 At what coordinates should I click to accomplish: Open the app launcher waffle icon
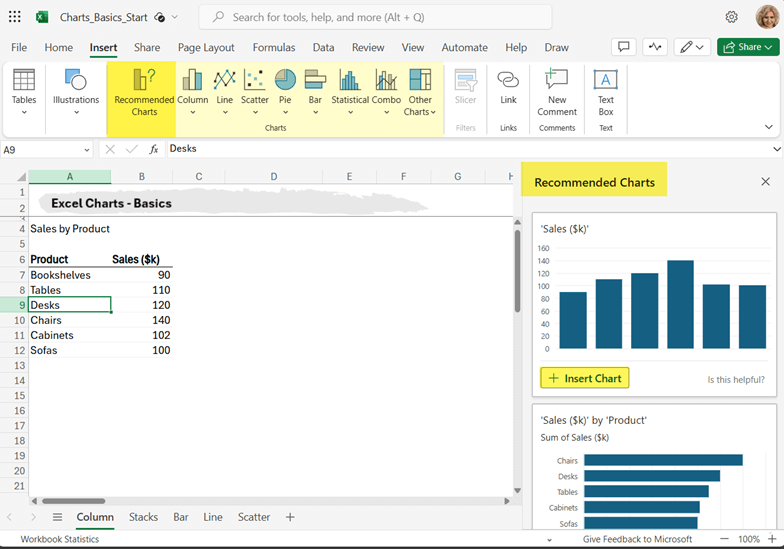coord(15,17)
